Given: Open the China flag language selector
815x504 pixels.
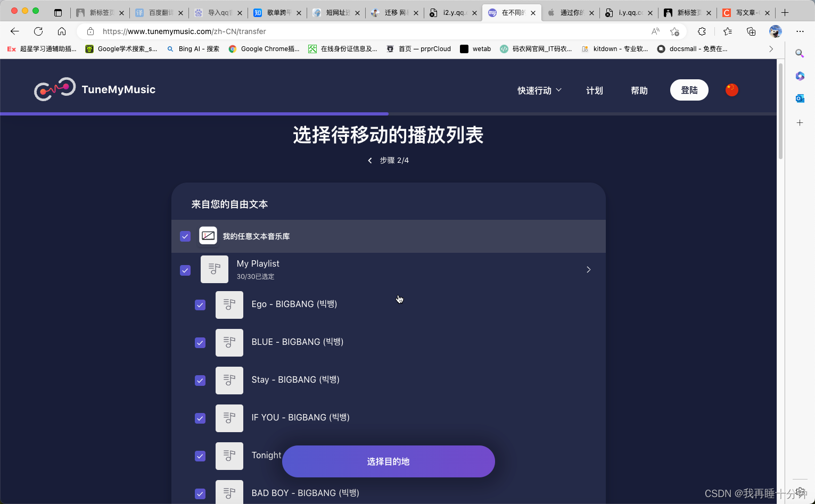Looking at the screenshot, I should [x=732, y=90].
